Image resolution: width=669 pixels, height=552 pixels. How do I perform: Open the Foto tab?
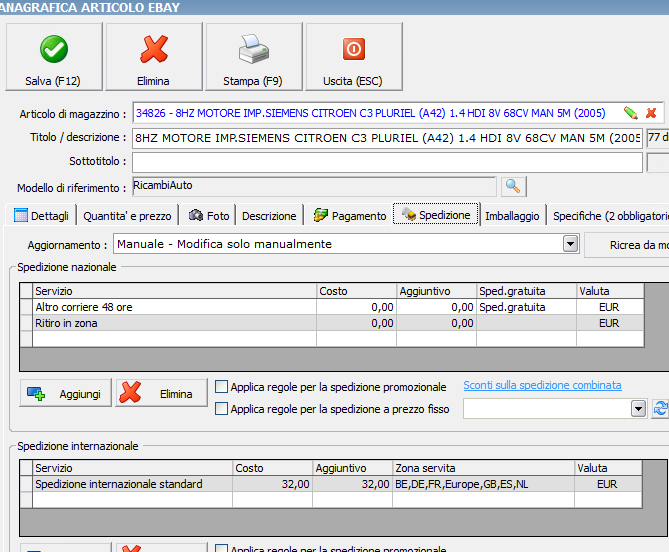[209, 216]
